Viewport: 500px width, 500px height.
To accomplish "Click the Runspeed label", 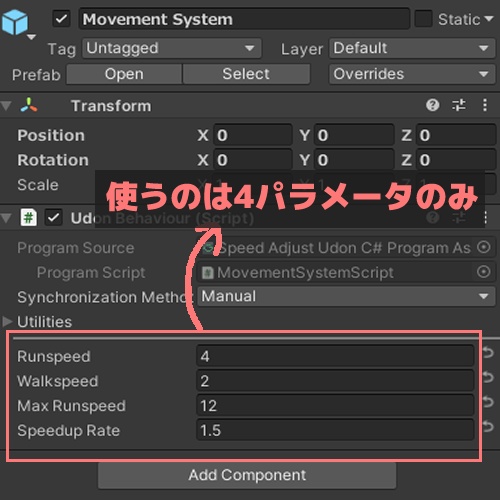I will point(54,356).
